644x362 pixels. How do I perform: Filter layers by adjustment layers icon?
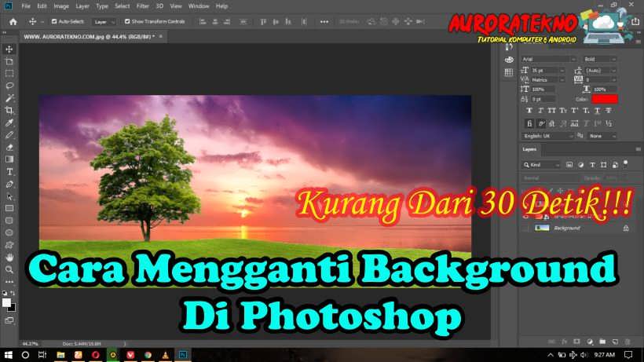(x=580, y=165)
